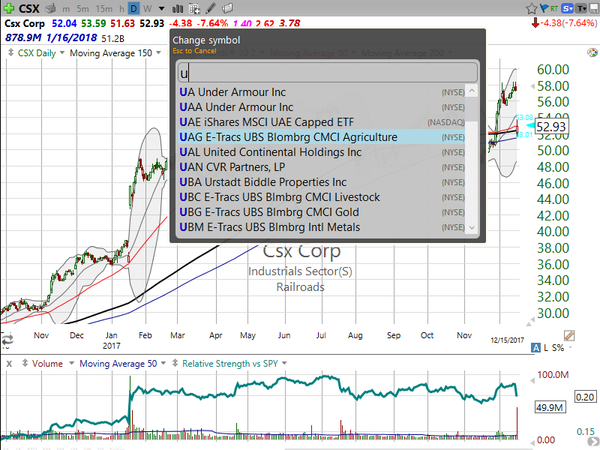600x450 pixels.
Task: Select the hourly timeframe
Action: 122,8
